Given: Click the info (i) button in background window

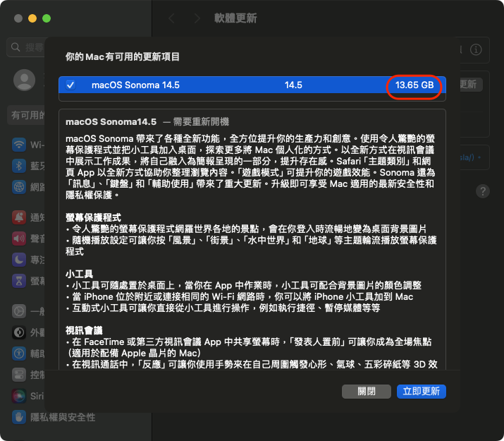Looking at the screenshot, I should click(476, 49).
